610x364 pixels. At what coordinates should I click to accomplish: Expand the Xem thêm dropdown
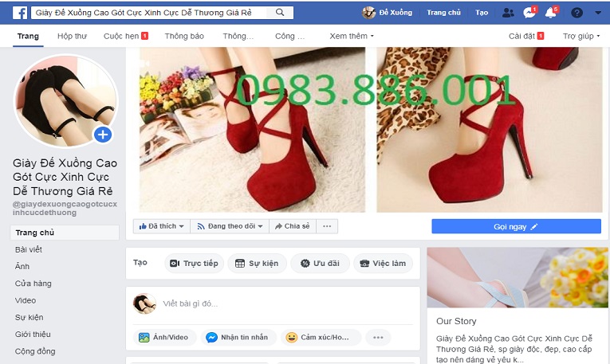[x=352, y=36]
